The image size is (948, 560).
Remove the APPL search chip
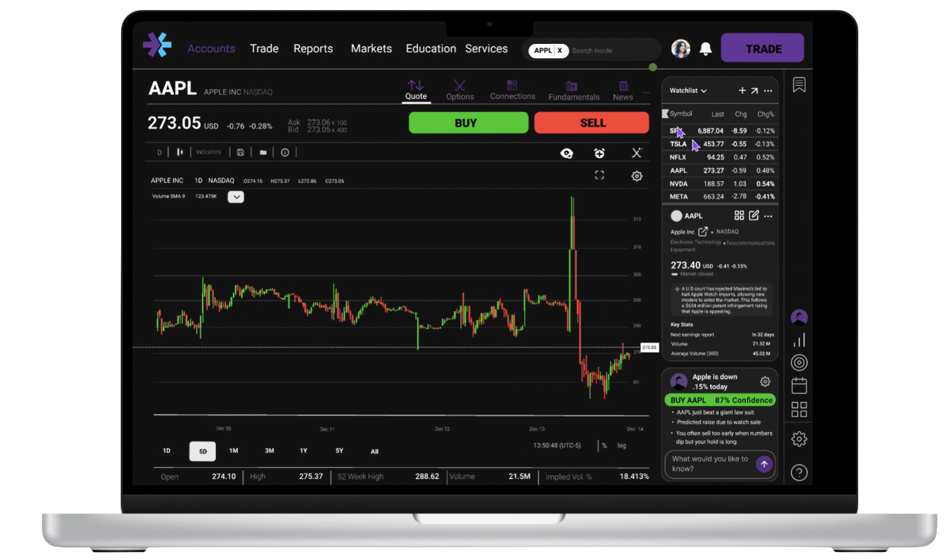click(559, 50)
